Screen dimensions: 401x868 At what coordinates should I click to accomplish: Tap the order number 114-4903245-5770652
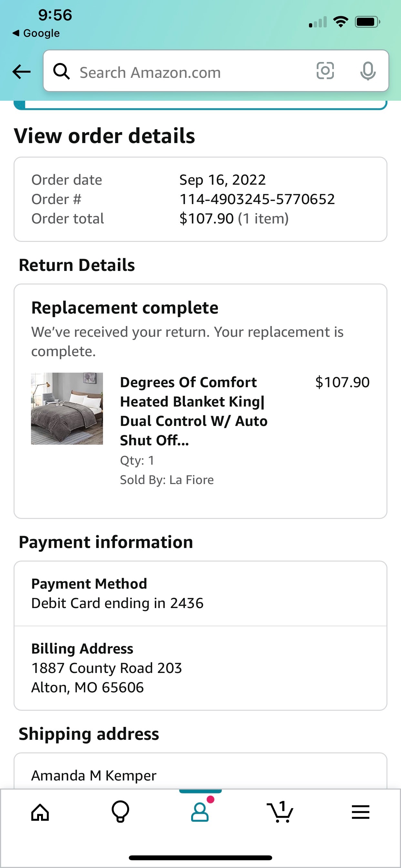point(257,199)
